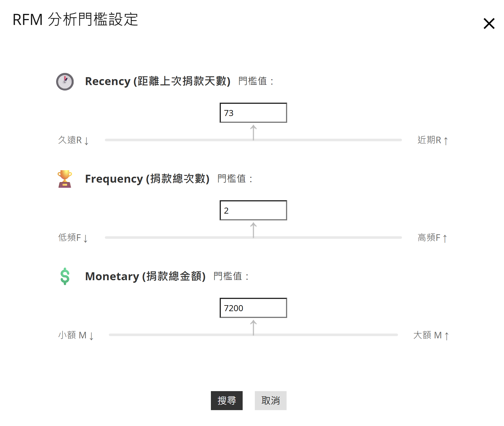Click the Recency slider track
This screenshot has height=426, width=504.
(253, 140)
